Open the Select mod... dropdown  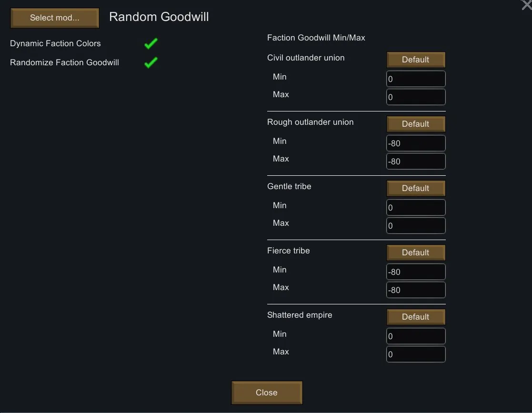click(55, 18)
